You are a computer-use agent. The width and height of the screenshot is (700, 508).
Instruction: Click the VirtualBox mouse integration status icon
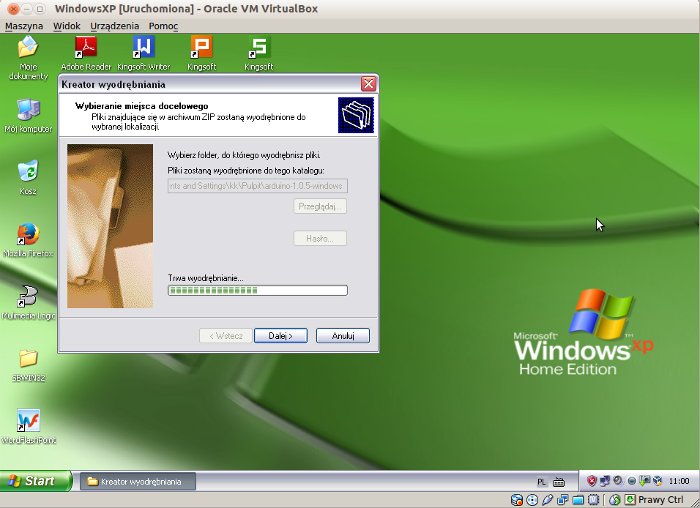pyautogui.click(x=615, y=500)
